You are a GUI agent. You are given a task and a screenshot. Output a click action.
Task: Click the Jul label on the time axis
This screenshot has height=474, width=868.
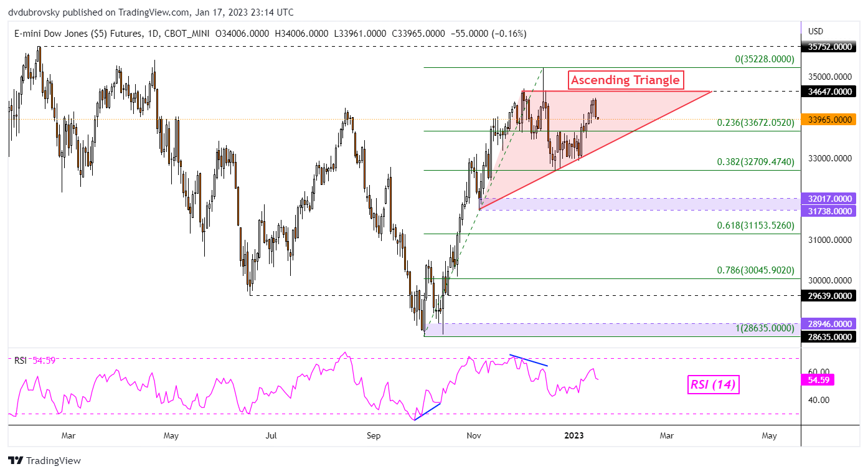(271, 436)
